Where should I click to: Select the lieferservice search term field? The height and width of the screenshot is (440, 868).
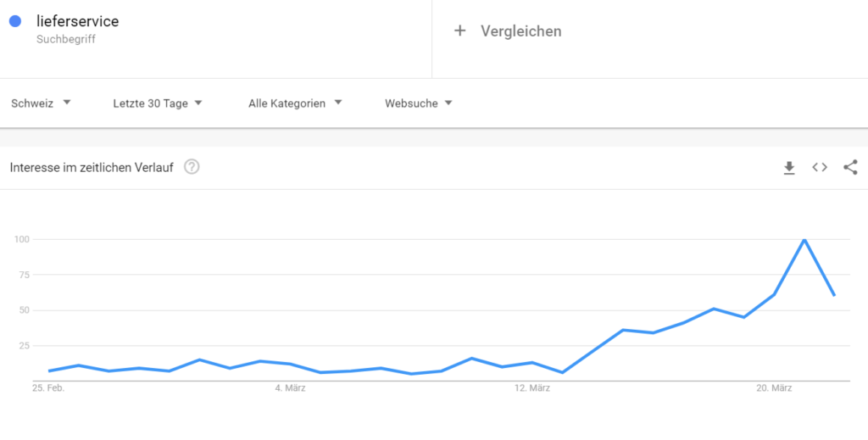(78, 22)
